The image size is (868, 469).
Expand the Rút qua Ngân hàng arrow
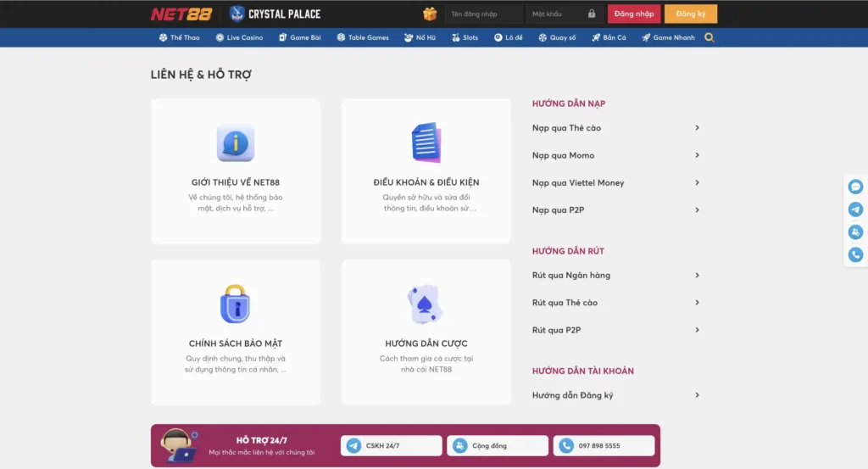tap(697, 276)
